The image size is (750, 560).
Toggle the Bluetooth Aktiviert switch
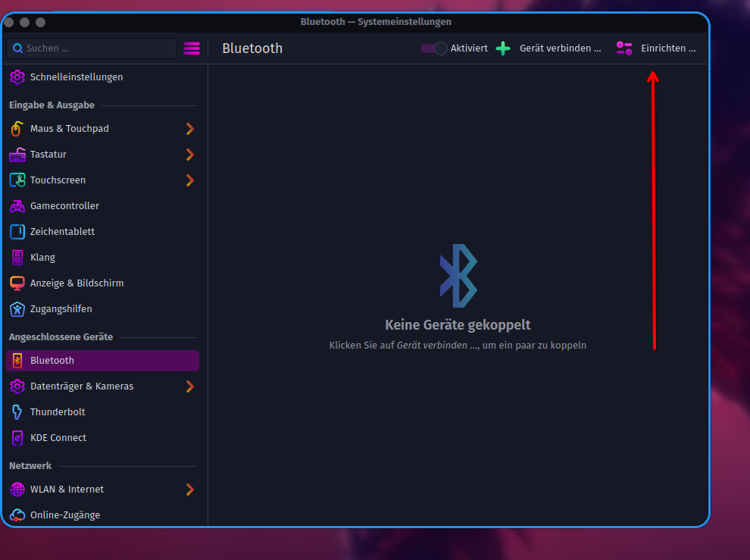tap(433, 48)
